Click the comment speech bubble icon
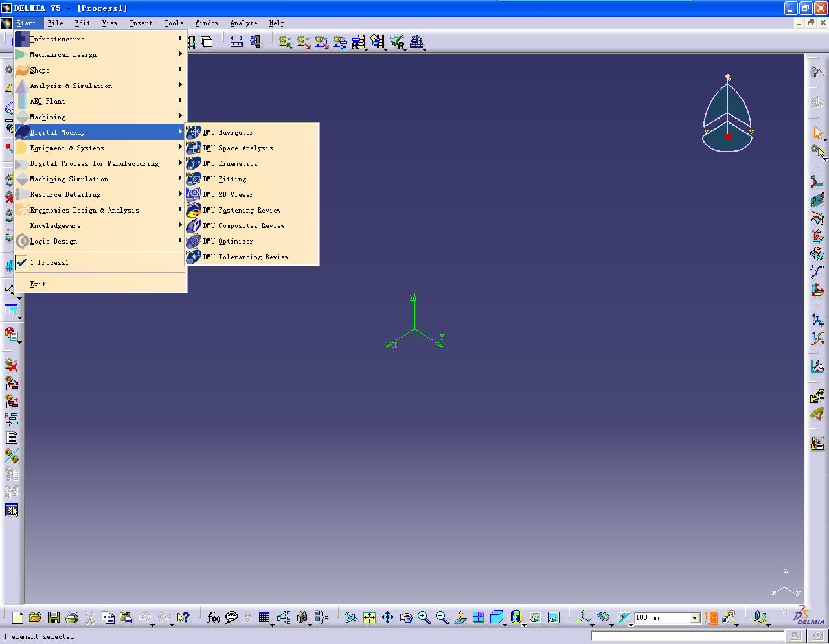The image size is (829, 644). [x=232, y=617]
